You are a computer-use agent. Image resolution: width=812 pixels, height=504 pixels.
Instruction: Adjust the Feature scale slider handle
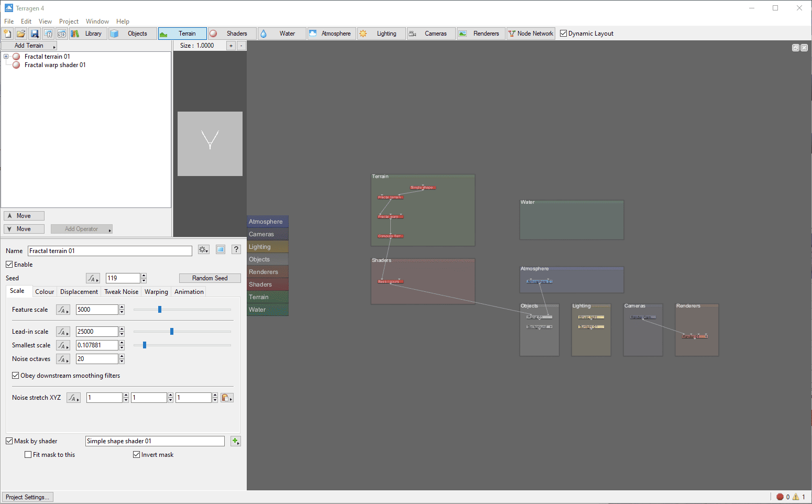pyautogui.click(x=160, y=310)
